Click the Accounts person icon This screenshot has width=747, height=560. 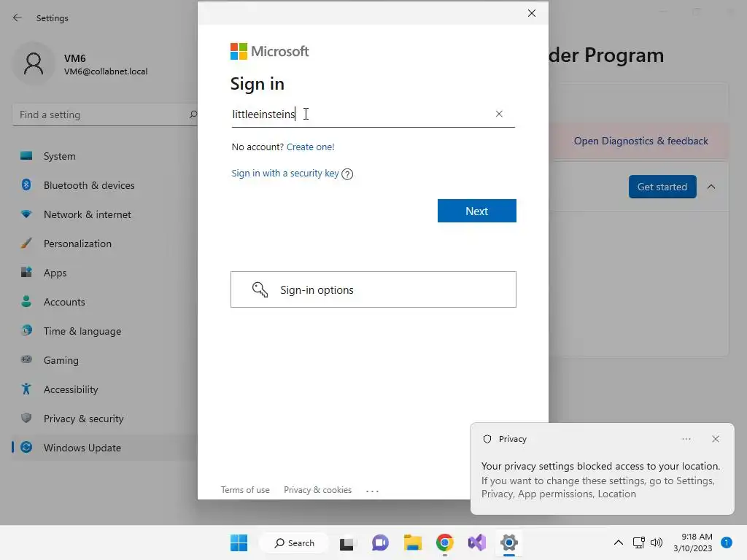tap(26, 301)
